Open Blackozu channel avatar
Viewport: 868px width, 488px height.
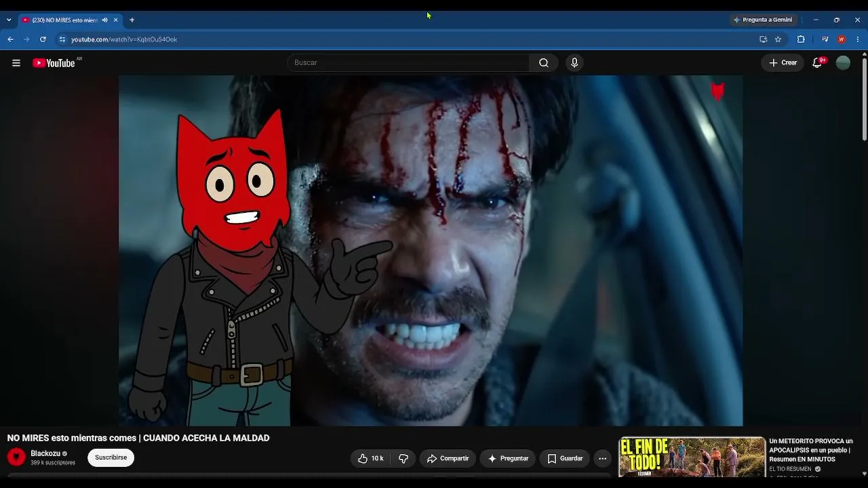(16, 457)
